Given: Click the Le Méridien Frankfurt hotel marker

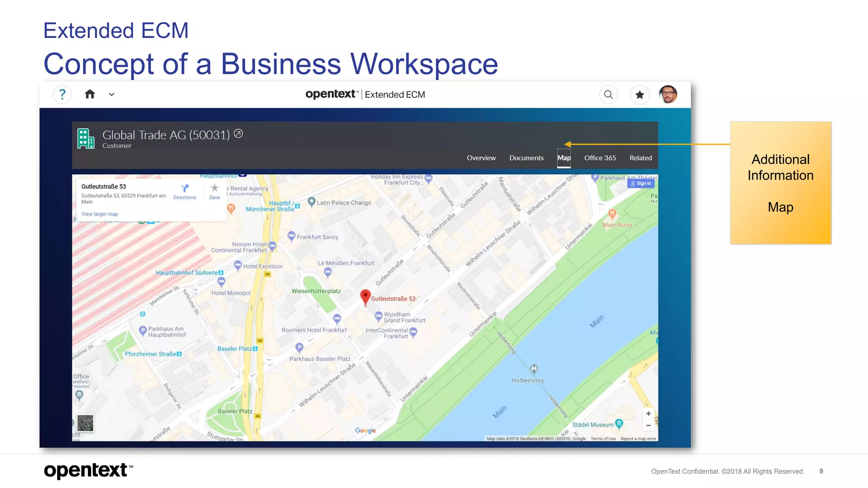Looking at the screenshot, I should [328, 272].
